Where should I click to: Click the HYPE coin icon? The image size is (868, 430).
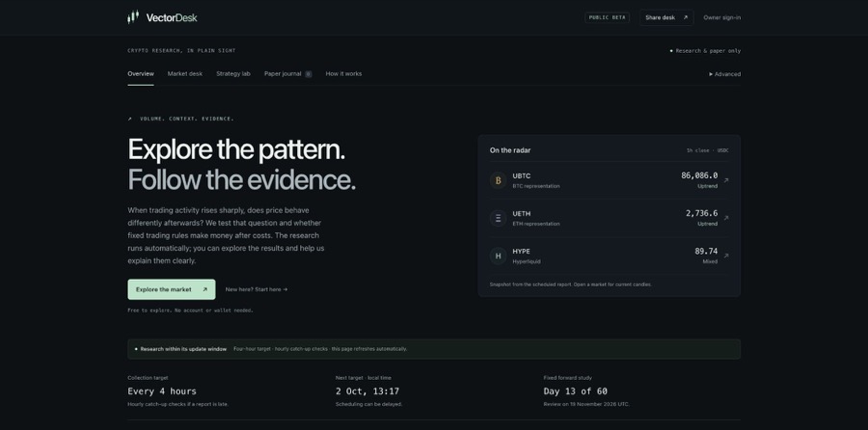click(x=499, y=255)
